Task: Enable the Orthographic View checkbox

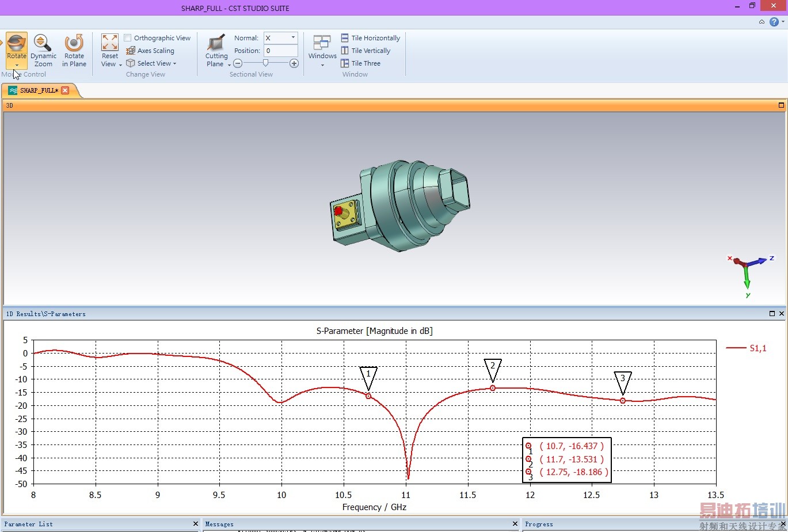Action: [x=128, y=38]
